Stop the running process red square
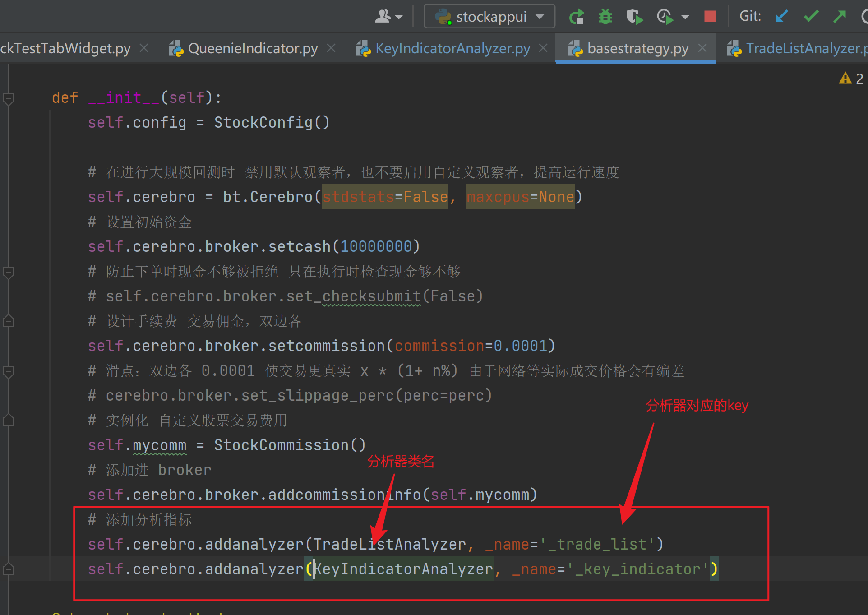The image size is (868, 615). tap(710, 17)
